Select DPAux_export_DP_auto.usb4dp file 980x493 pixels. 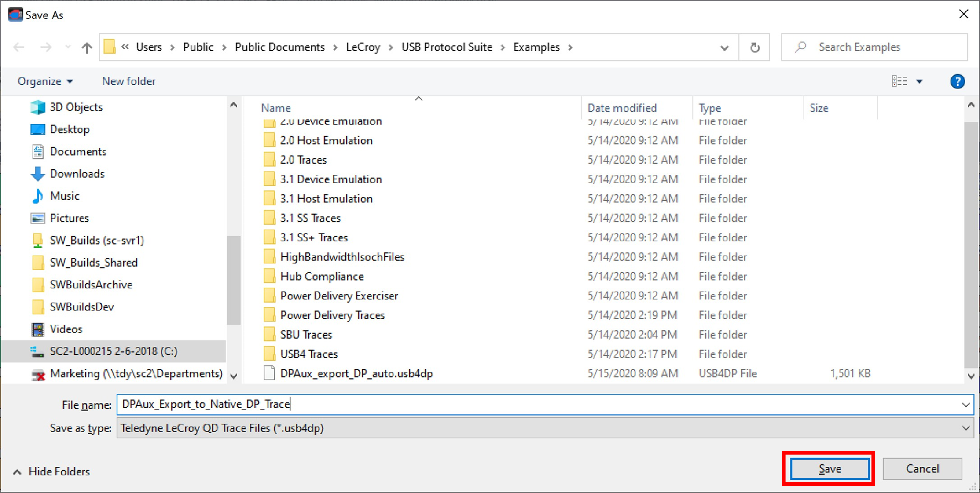click(x=356, y=373)
